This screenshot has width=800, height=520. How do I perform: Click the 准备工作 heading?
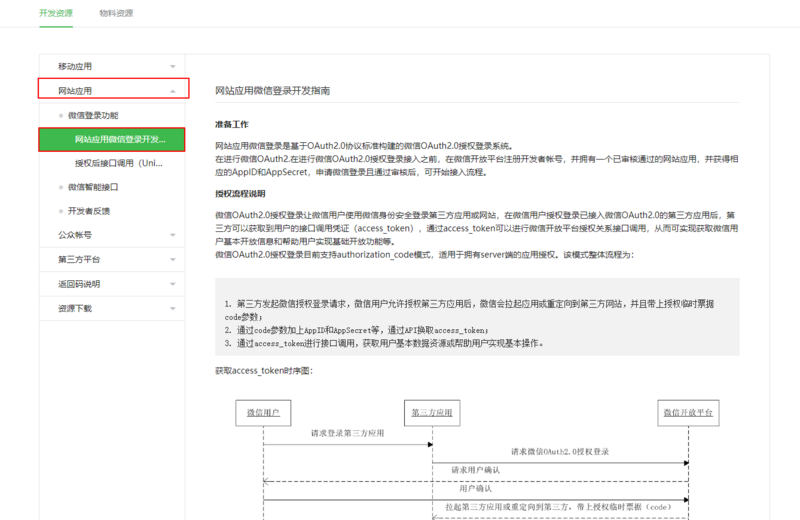[x=232, y=124]
